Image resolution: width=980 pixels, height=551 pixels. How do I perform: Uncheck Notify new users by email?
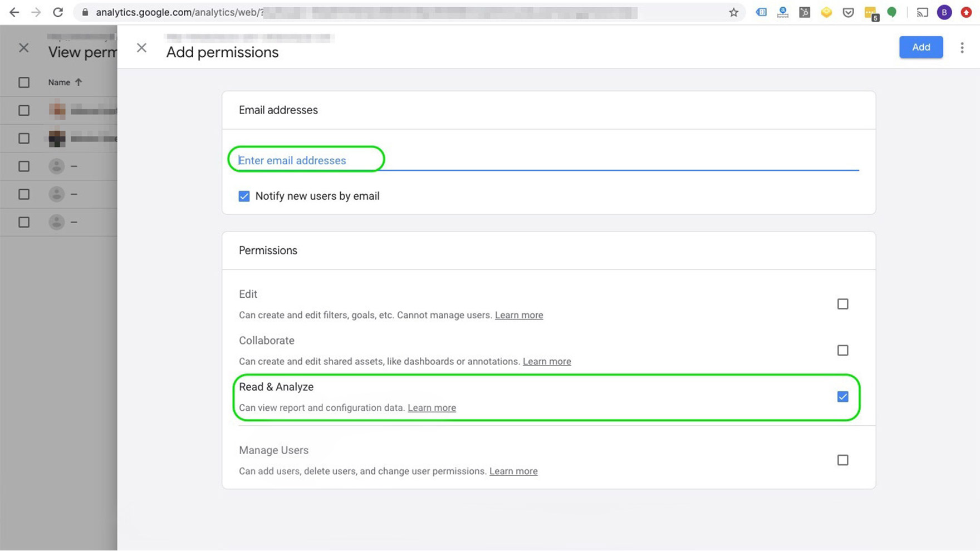(244, 196)
